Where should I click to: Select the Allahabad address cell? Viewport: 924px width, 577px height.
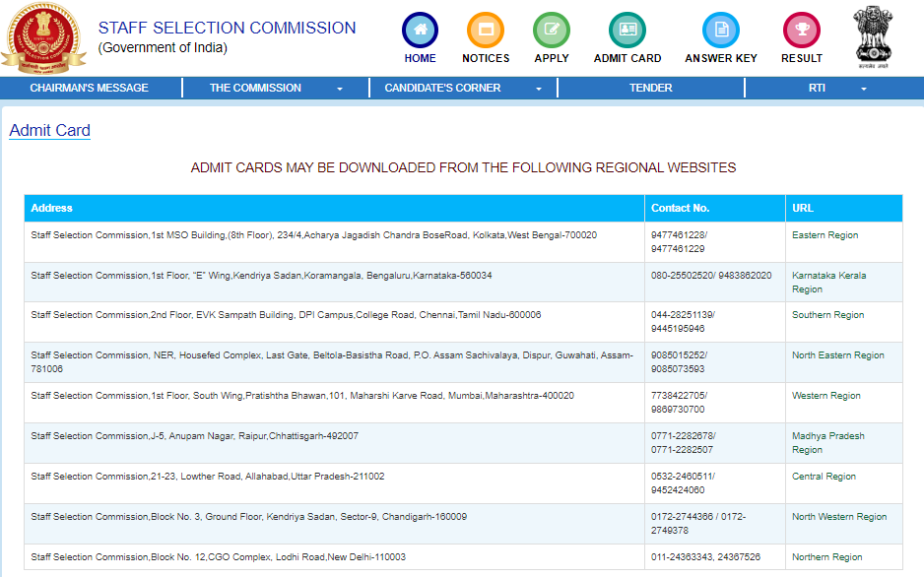click(334, 482)
